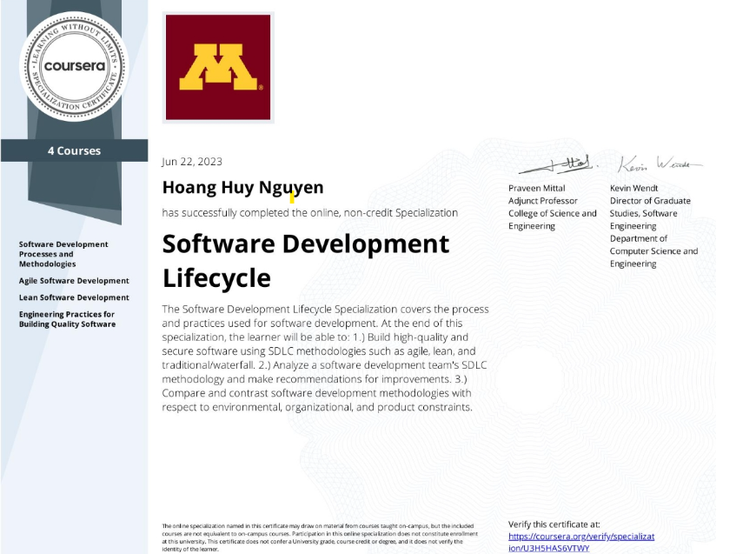The height and width of the screenshot is (554, 756).
Task: Click the University of Minnesota M logo
Action: pyautogui.click(x=218, y=67)
